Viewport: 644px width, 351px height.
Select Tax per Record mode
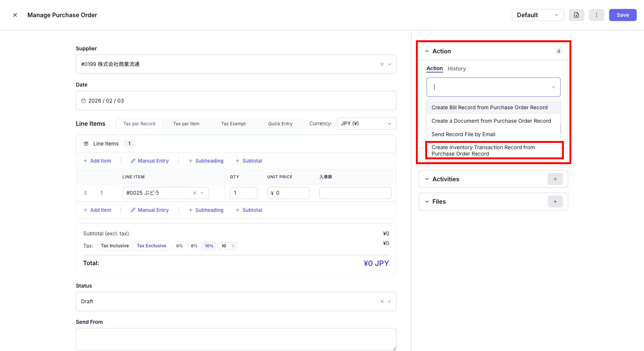139,124
